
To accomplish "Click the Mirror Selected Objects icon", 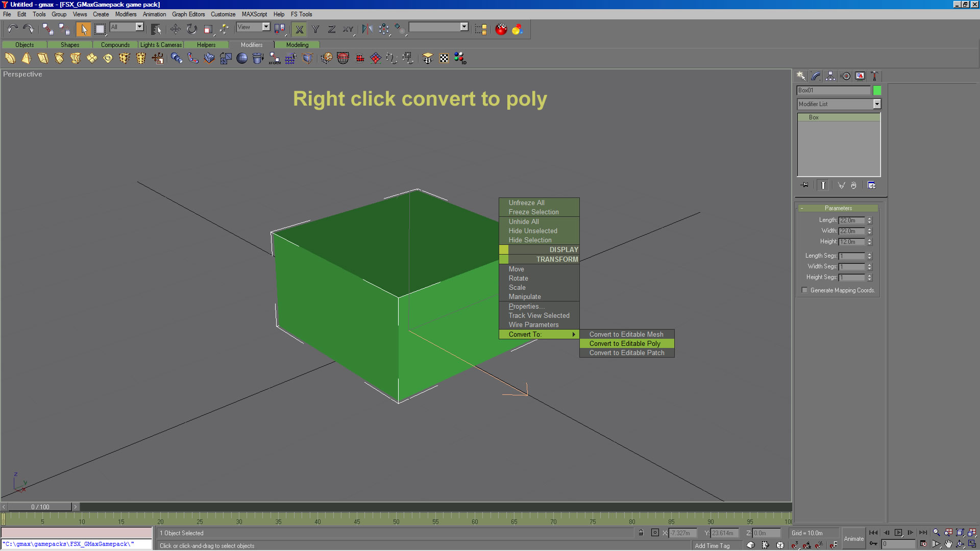I will (367, 29).
